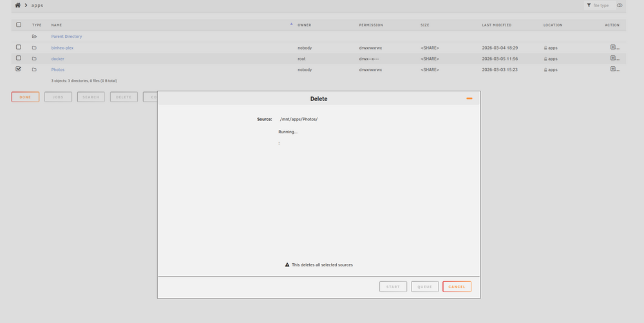Sort by the LOCATION column header
The width and height of the screenshot is (644, 323).
tap(553, 25)
